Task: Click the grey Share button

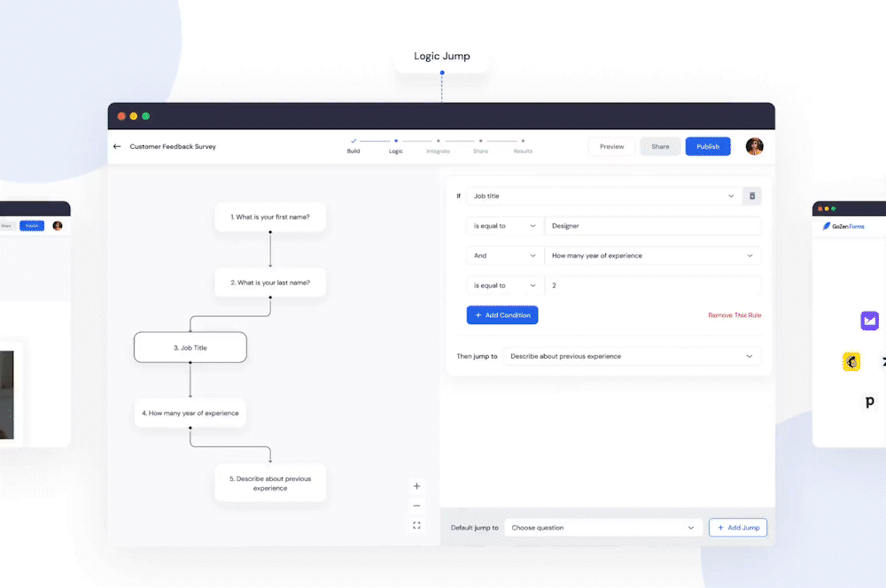Action: 660,146
